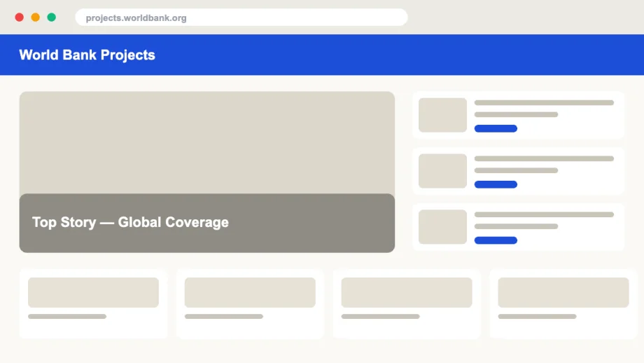
Task: Open the fourth card in bottom row
Action: (x=563, y=304)
